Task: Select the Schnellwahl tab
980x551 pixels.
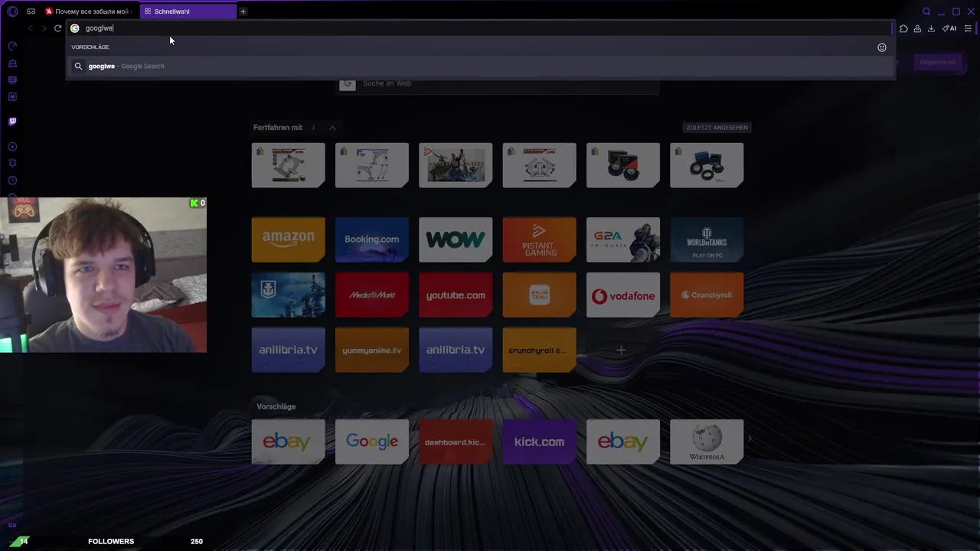Action: 188,11
